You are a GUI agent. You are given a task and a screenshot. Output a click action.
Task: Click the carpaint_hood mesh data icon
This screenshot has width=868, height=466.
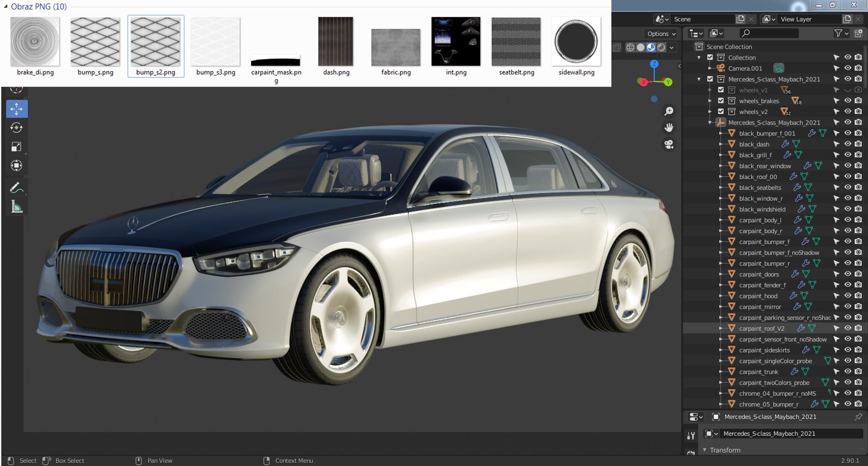pos(804,296)
